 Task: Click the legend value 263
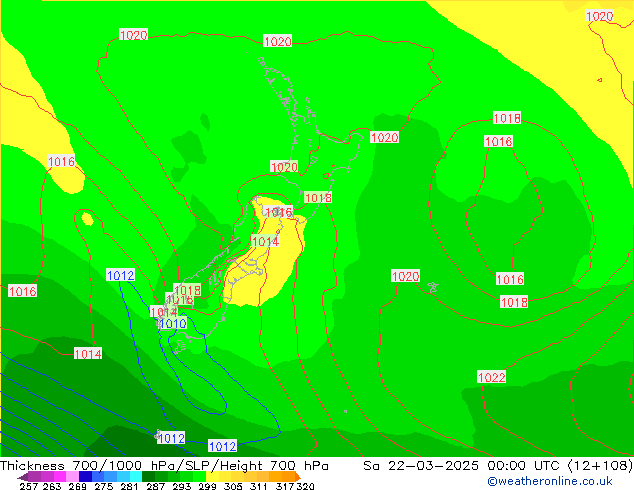[52, 486]
